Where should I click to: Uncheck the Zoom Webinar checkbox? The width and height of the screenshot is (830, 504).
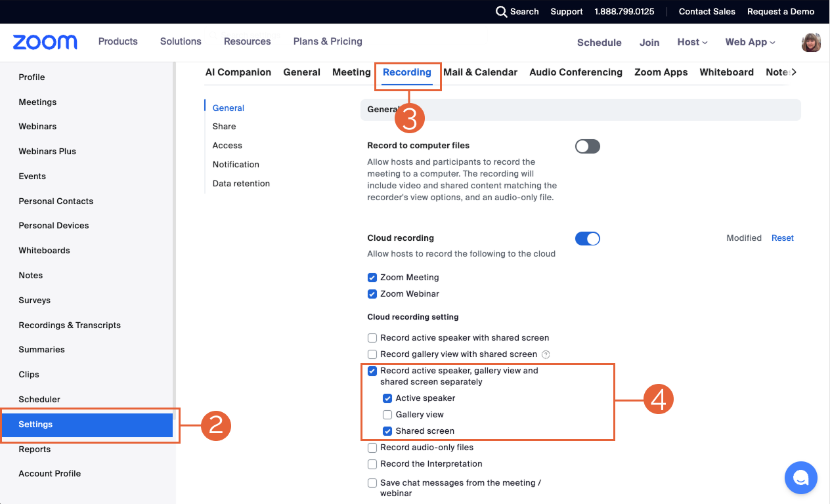point(372,293)
